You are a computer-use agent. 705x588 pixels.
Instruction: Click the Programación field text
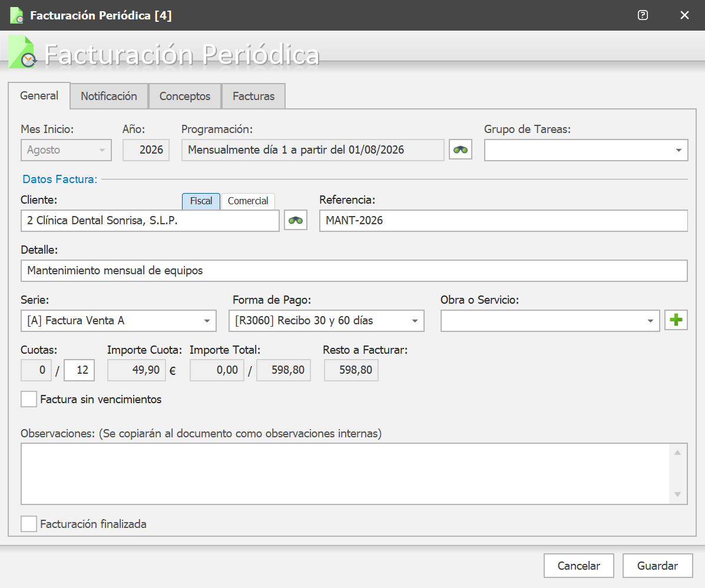pos(313,150)
